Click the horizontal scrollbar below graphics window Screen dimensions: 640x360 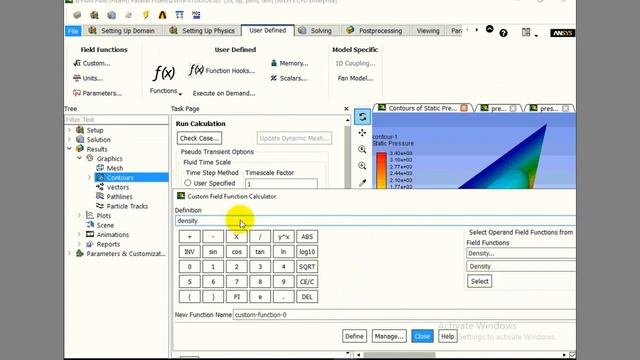(461, 355)
